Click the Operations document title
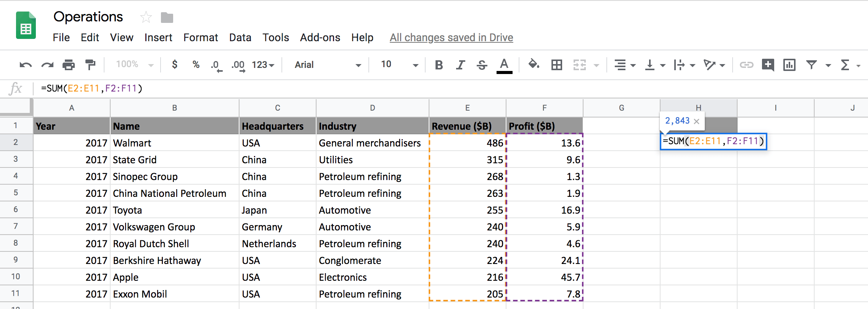This screenshot has height=309, width=868. tap(88, 17)
